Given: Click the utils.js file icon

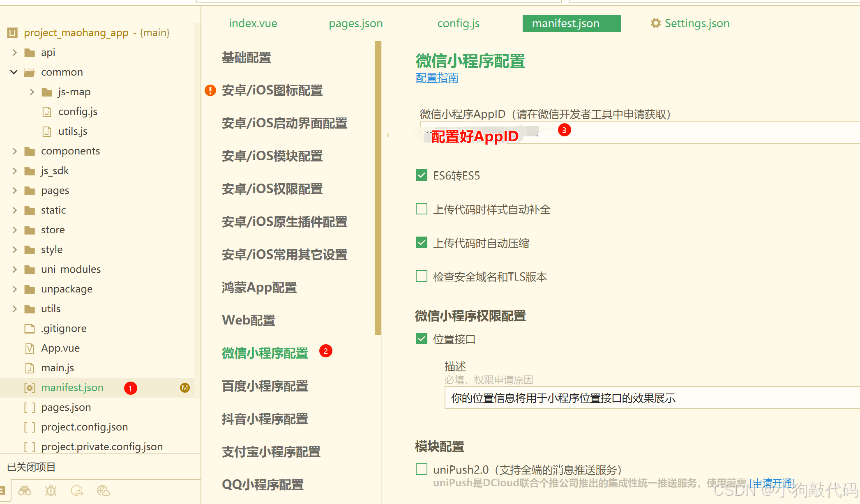Looking at the screenshot, I should (47, 131).
